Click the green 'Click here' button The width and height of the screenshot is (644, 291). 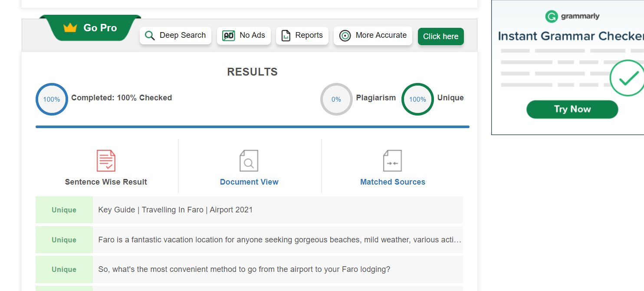[441, 36]
